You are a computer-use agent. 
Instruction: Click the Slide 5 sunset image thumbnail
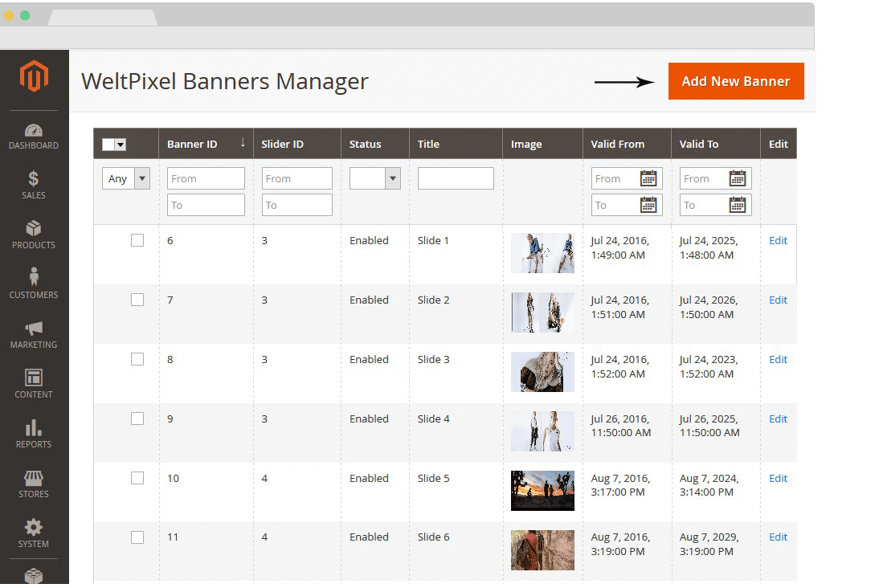click(542, 490)
